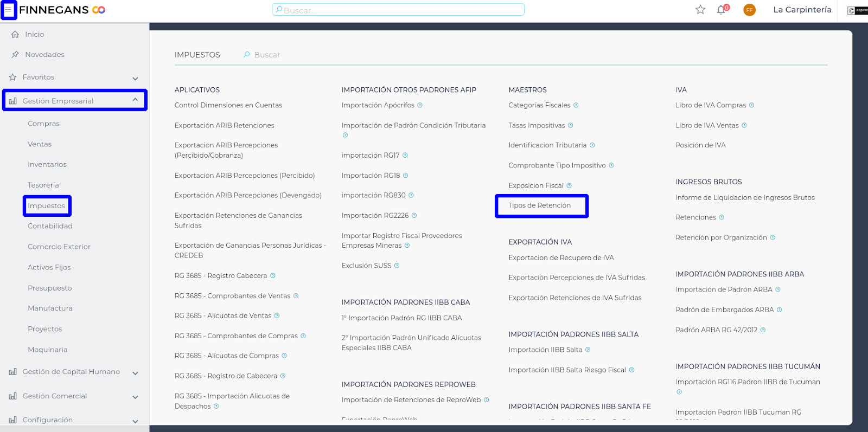
Task: Click the info icon beside Exclusión SUSS
Action: pyautogui.click(x=397, y=266)
